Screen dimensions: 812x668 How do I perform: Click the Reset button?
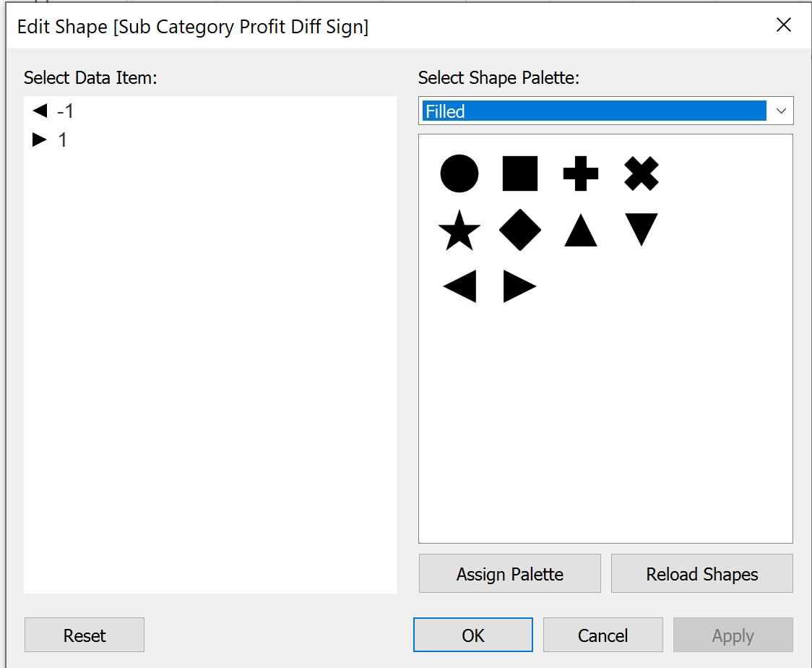pos(85,635)
